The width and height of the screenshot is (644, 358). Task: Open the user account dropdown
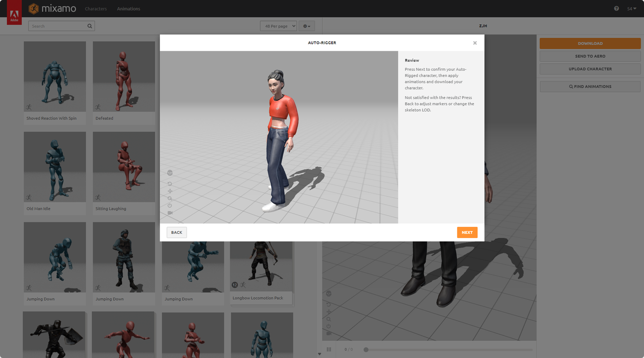631,9
